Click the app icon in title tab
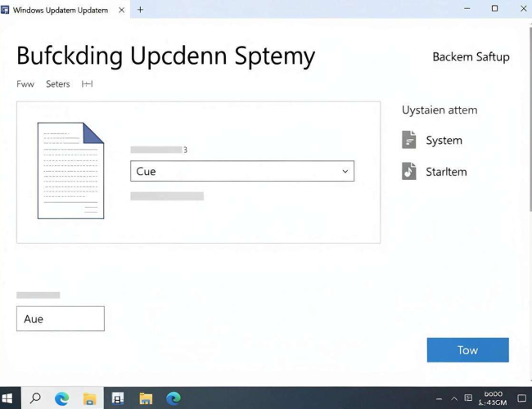 5,10
